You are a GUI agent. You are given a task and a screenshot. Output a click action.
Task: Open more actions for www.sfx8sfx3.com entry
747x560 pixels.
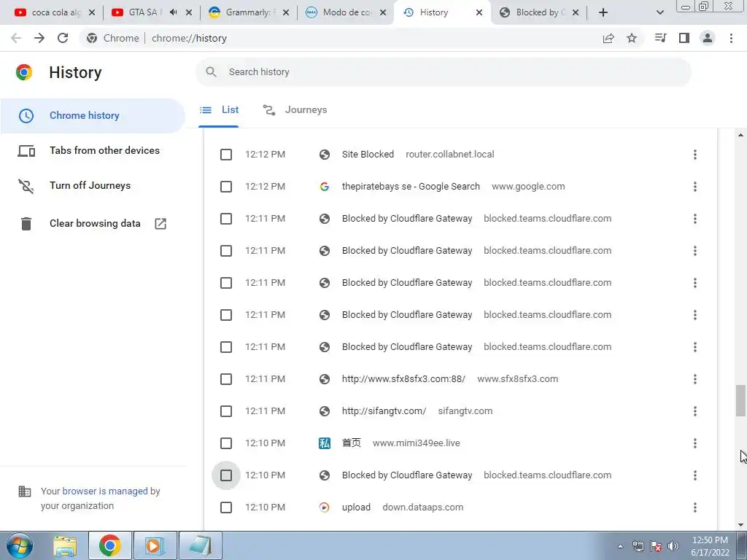coord(695,379)
